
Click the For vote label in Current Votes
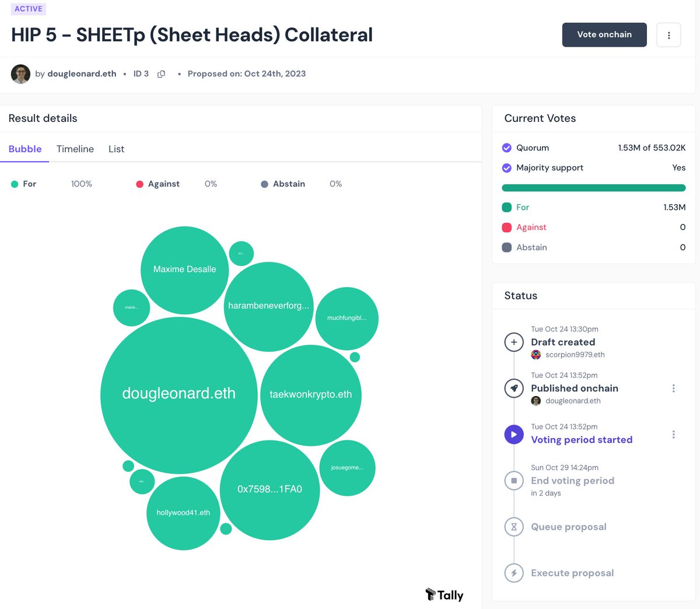[x=523, y=207]
